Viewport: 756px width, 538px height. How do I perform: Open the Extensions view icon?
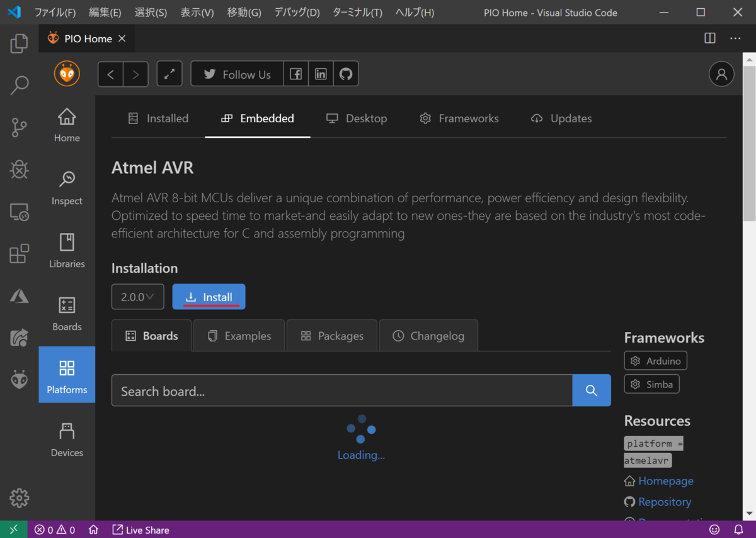pos(19,253)
